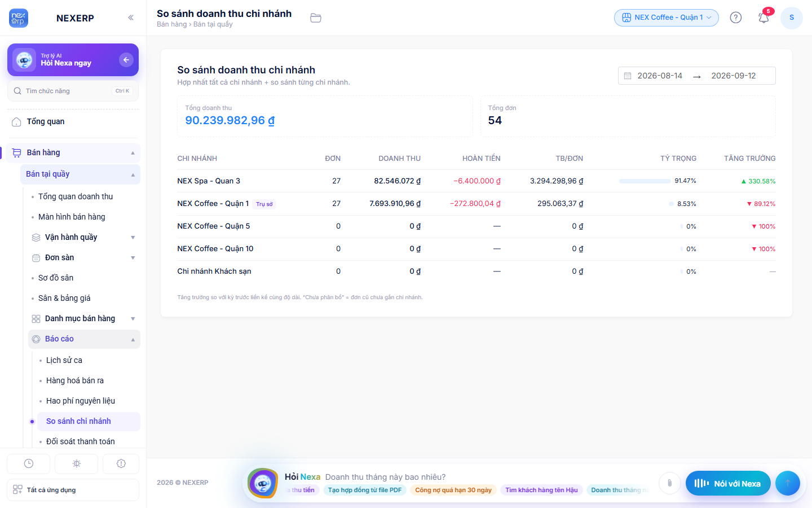Viewport: 812px width, 508px height.
Task: Click the alert badge icon in sidebar footer
Action: point(121,463)
